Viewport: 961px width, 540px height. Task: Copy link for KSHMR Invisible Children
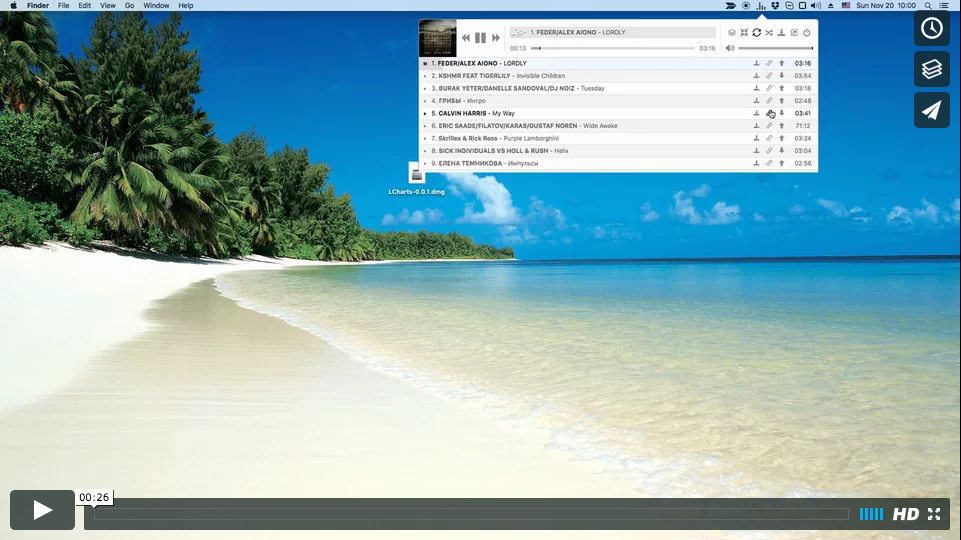pos(769,75)
